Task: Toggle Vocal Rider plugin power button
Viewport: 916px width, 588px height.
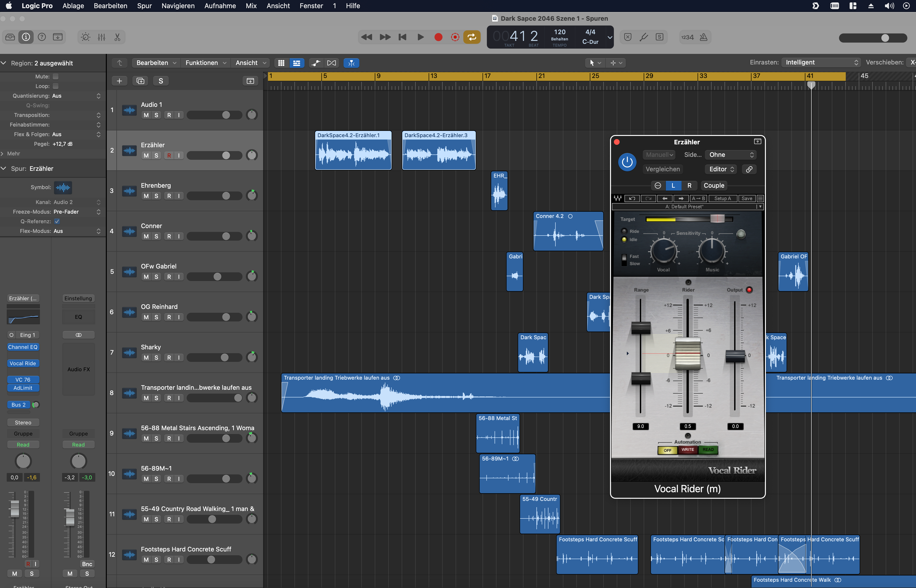Action: [627, 162]
